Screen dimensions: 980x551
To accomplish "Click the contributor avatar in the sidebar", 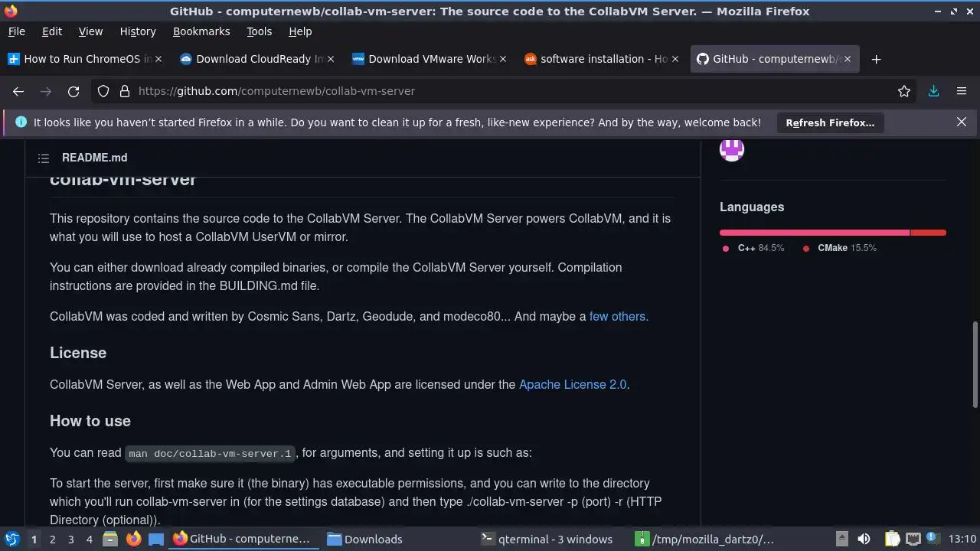I will coord(732,148).
